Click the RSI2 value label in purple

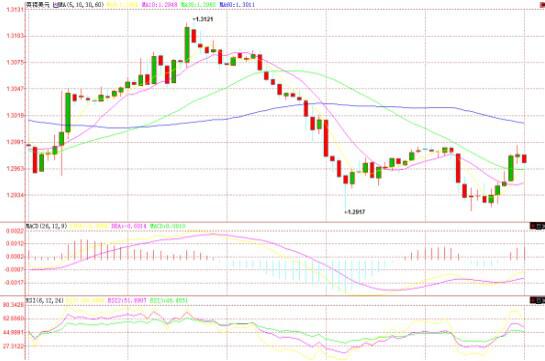[x=127, y=300]
